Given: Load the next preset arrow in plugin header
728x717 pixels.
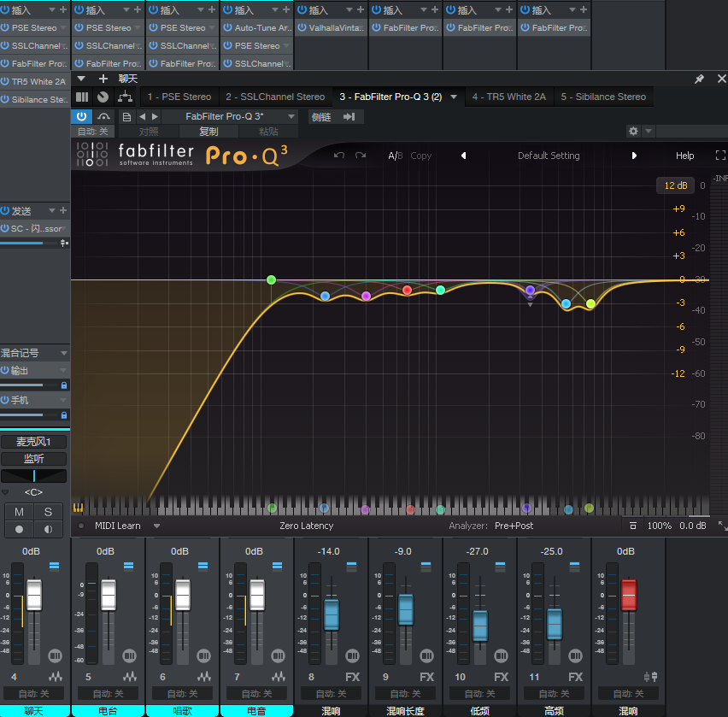Looking at the screenshot, I should (x=155, y=116).
